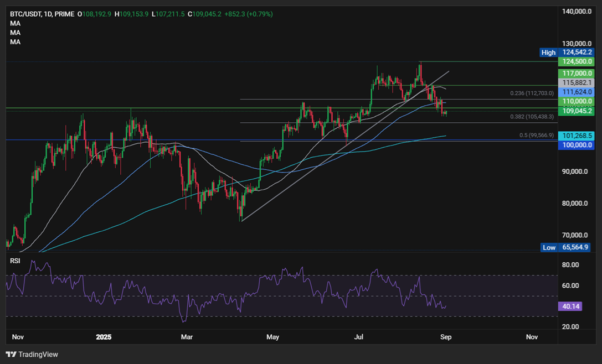Click the current price label 109,045.2
The image size is (602, 364).
coord(576,111)
